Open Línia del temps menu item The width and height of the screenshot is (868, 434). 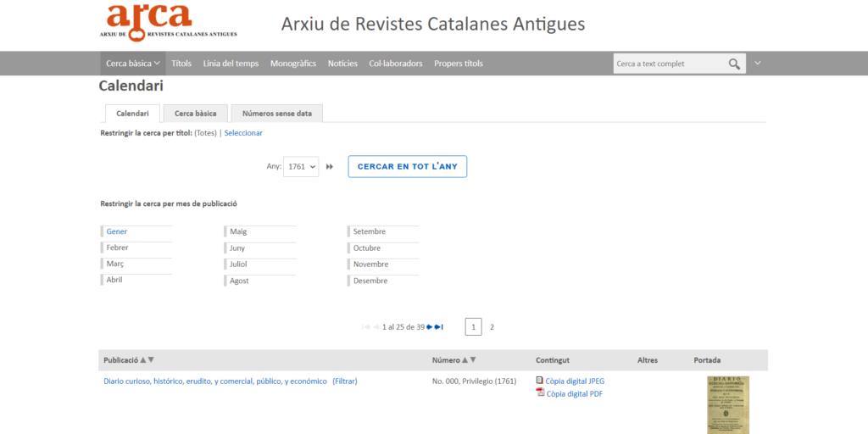(x=231, y=64)
